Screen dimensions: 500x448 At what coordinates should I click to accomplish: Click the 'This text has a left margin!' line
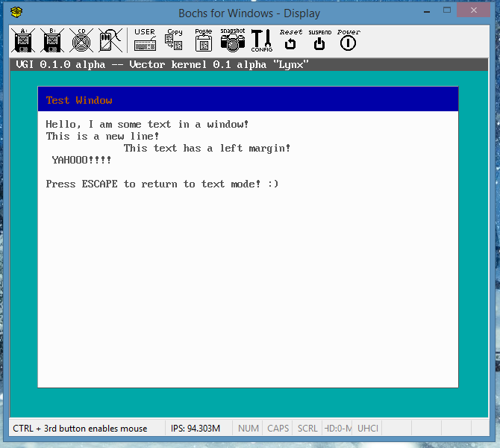pos(207,148)
